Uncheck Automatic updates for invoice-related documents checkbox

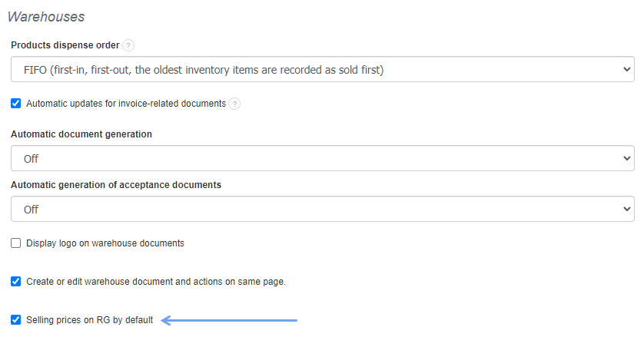(x=16, y=104)
